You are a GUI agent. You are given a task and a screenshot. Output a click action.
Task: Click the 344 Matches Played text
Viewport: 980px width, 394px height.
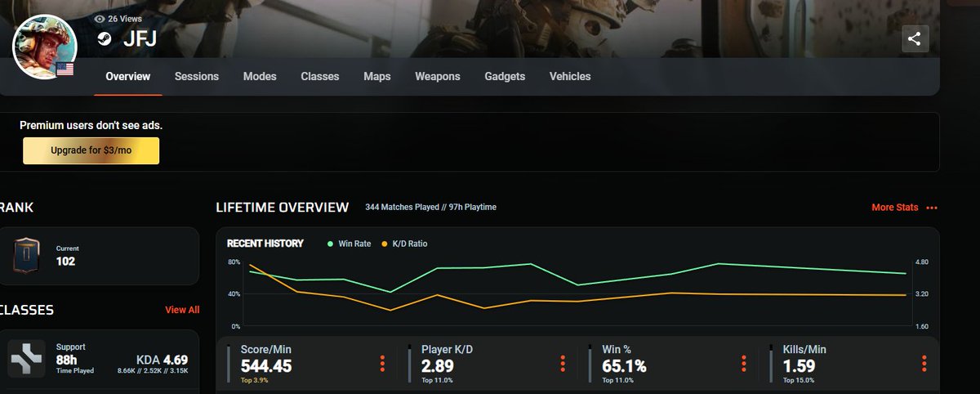[x=407, y=208]
